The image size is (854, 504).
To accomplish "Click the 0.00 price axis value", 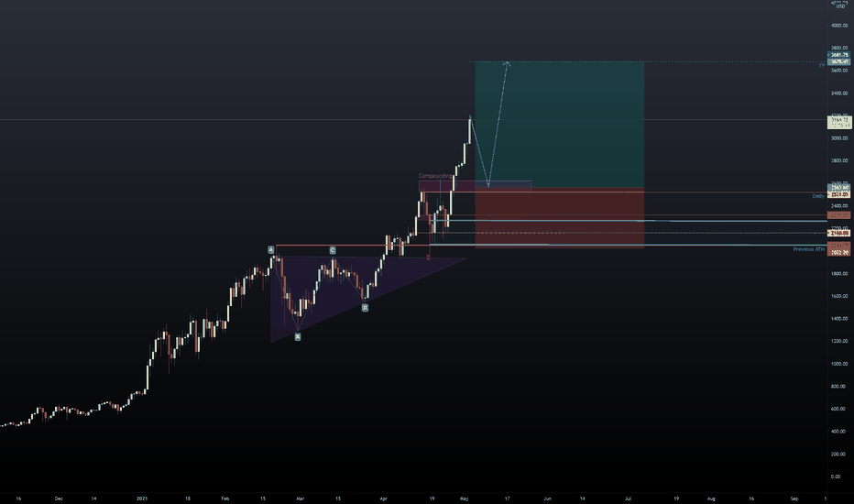I will pos(836,477).
